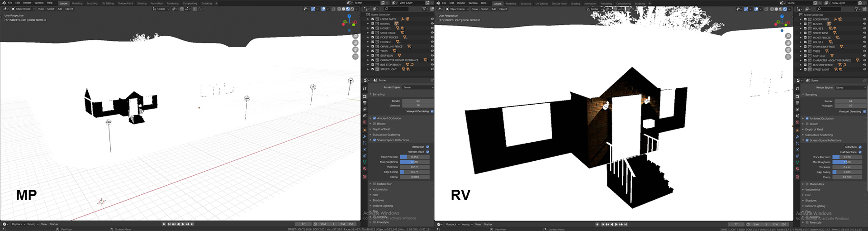Image resolution: width=868 pixels, height=231 pixels.
Task: Click the proportional editing icon in the MP viewport header
Action: click(194, 9)
